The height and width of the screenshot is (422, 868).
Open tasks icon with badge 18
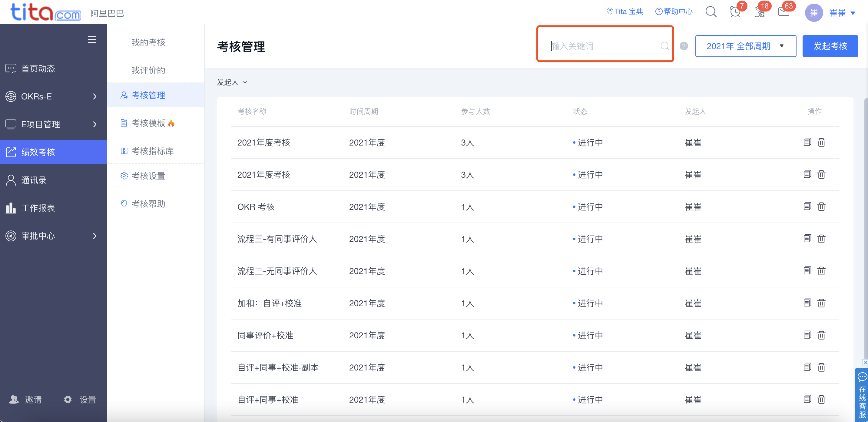click(x=759, y=12)
